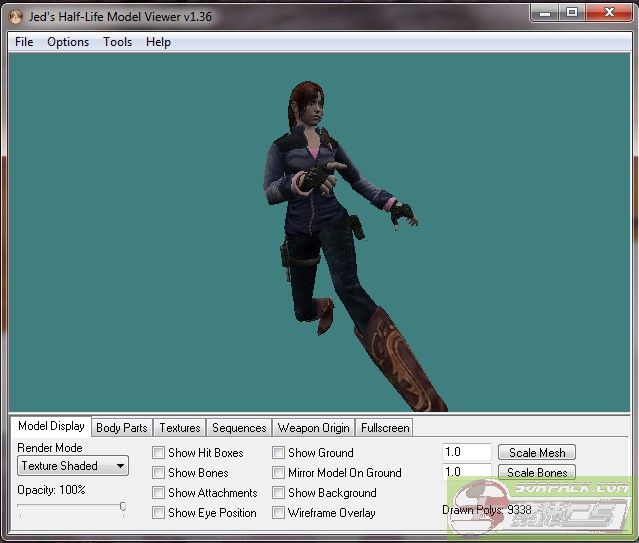Image resolution: width=639 pixels, height=543 pixels.
Task: Switch to the Sequences tab
Action: click(x=239, y=428)
